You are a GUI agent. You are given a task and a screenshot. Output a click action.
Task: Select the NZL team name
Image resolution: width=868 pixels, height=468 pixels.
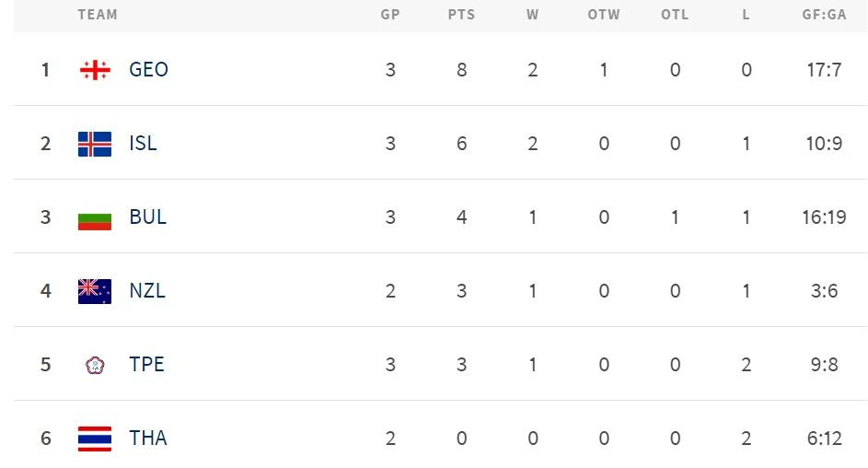147,291
